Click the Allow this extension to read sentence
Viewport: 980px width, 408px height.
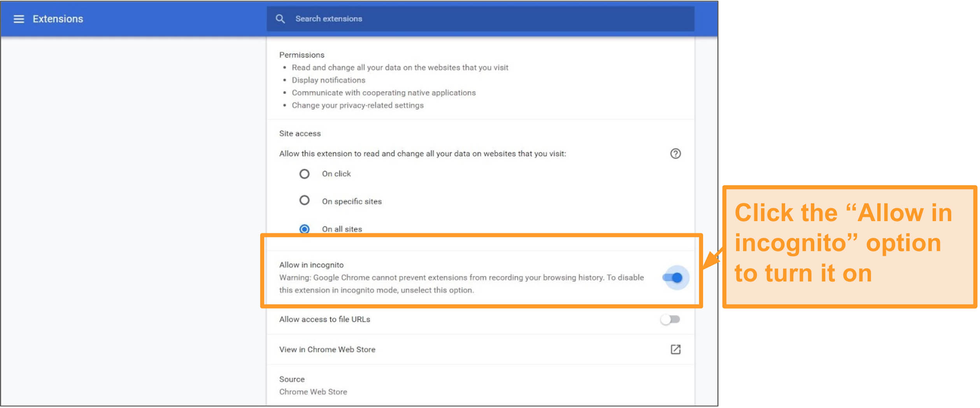(x=423, y=154)
